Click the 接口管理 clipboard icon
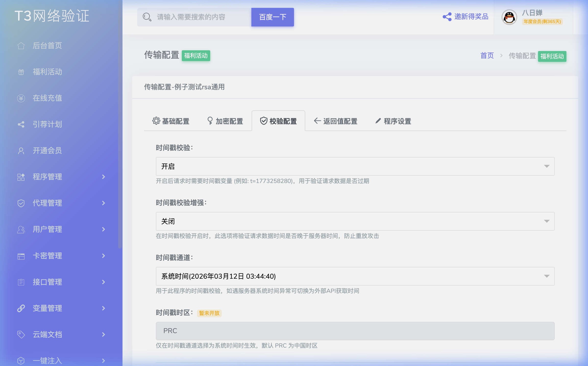Viewport: 588px width, 366px height. [21, 282]
